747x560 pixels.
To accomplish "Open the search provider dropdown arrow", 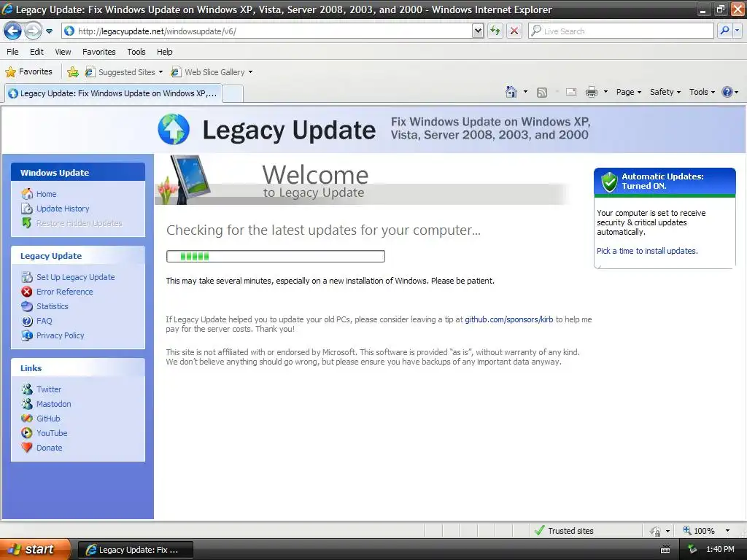I will (737, 31).
